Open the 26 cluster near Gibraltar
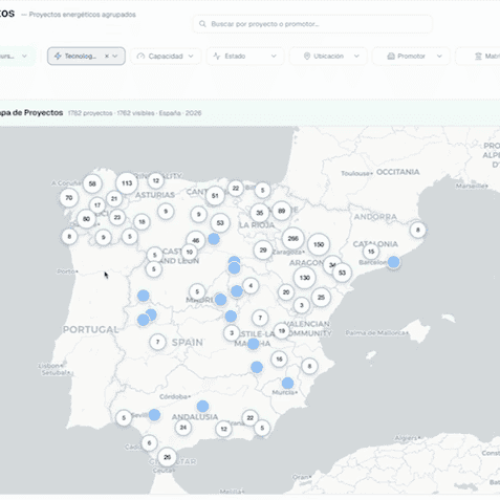The width and height of the screenshot is (500, 500). pyautogui.click(x=167, y=457)
